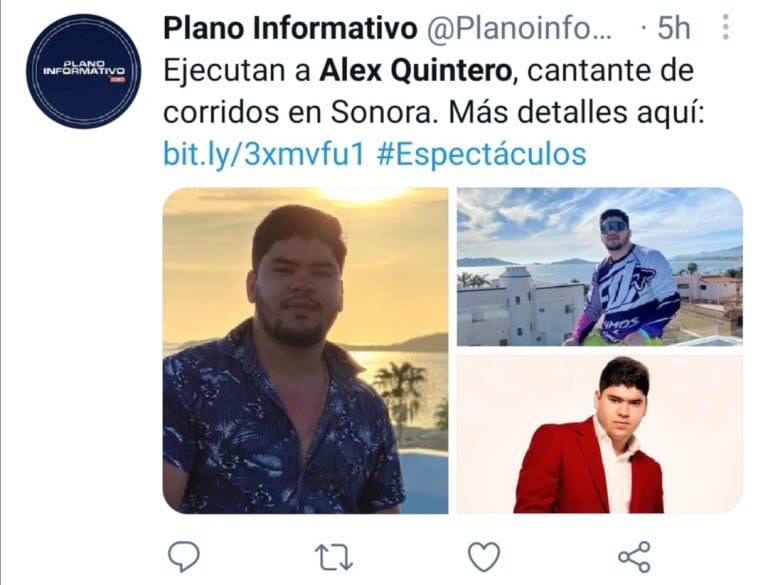This screenshot has width=768, height=585.
Task: Retweet this post using the arrows icon
Action: tap(334, 558)
